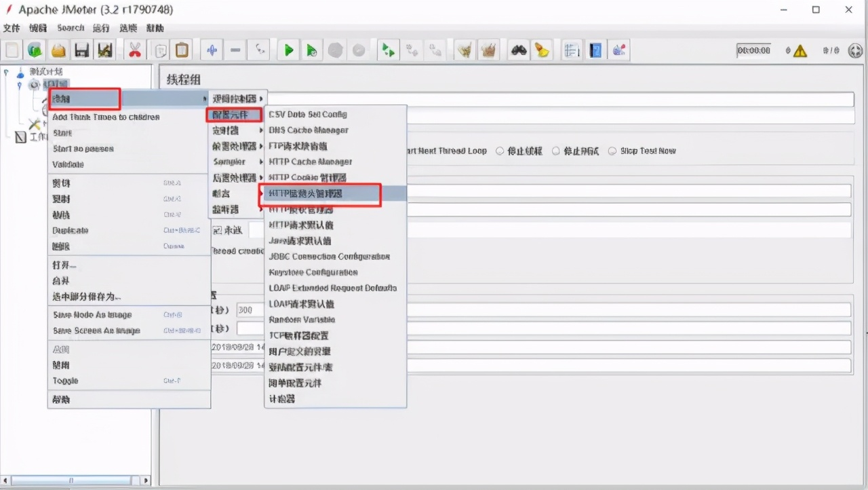
Task: Choose Random Variable config element
Action: click(x=335, y=320)
